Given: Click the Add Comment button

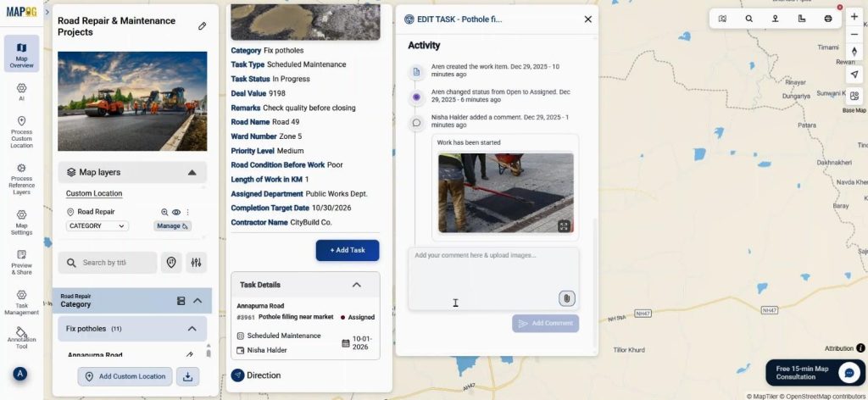Looking at the screenshot, I should (x=546, y=324).
